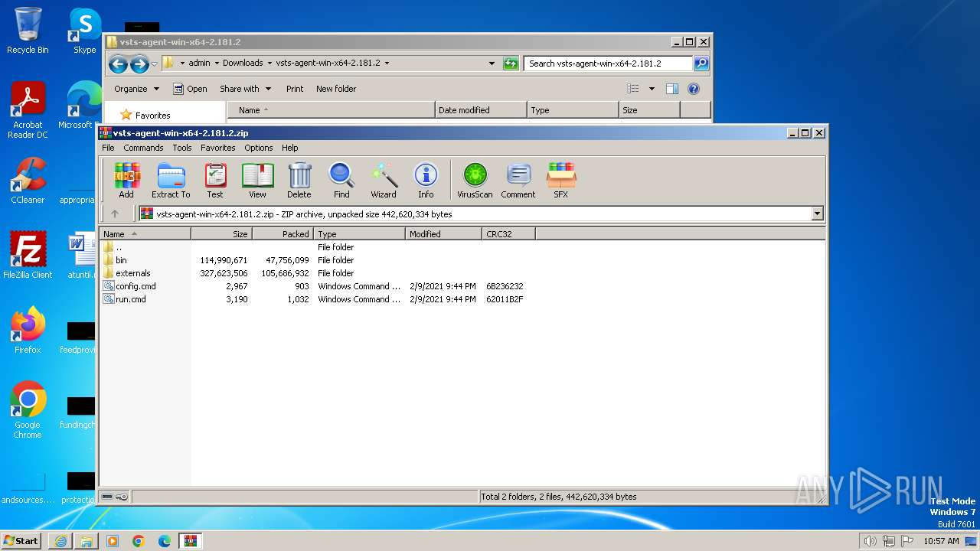Open Explorer address bar history dropdown
The width and height of the screenshot is (980, 551).
coord(492,64)
